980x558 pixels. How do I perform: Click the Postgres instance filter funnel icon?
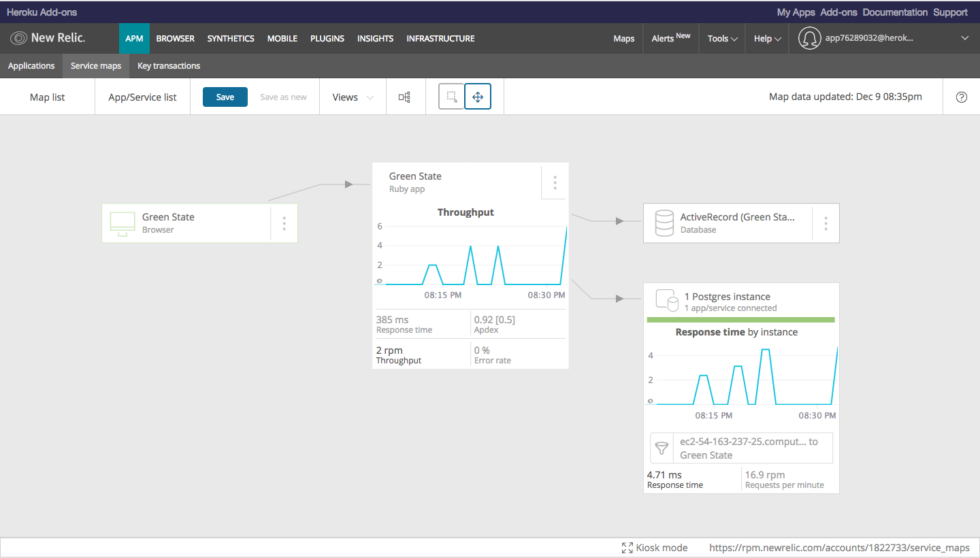[661, 448]
